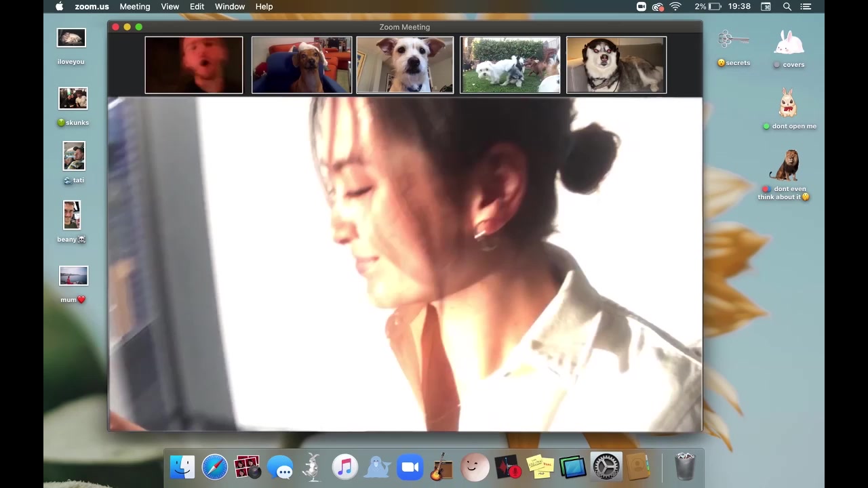Image resolution: width=868 pixels, height=488 pixels.
Task: Click the Zoom camera status icon in menu bar
Action: pos(641,7)
